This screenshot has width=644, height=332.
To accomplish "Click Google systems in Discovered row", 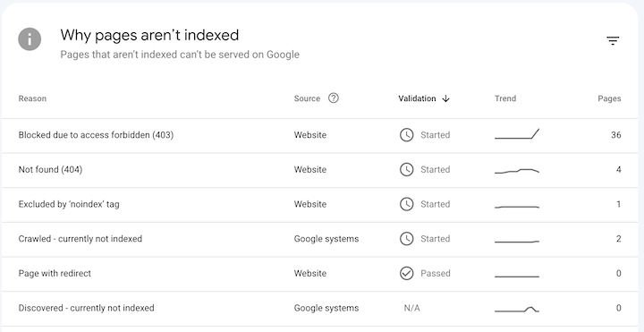I will pos(326,308).
